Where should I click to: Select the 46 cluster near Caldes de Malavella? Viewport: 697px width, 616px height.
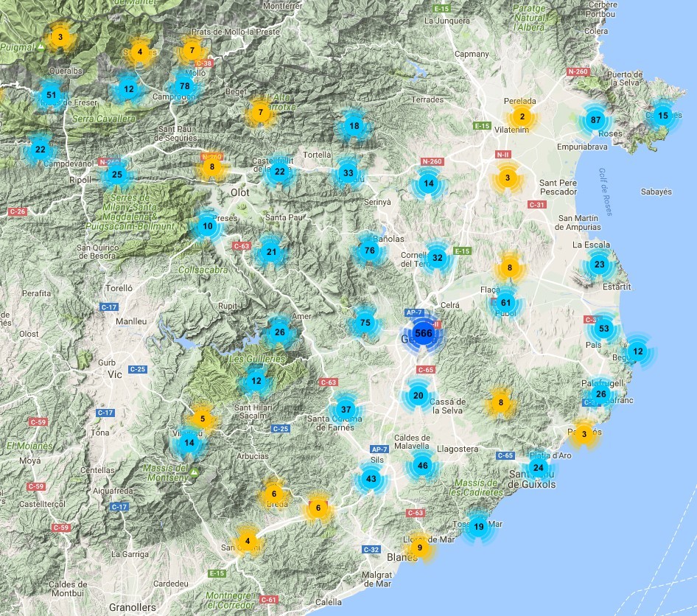[x=422, y=465]
